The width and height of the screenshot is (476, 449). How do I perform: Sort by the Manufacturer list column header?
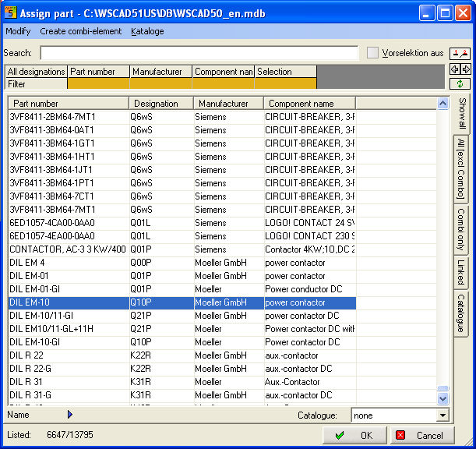pyautogui.click(x=228, y=104)
